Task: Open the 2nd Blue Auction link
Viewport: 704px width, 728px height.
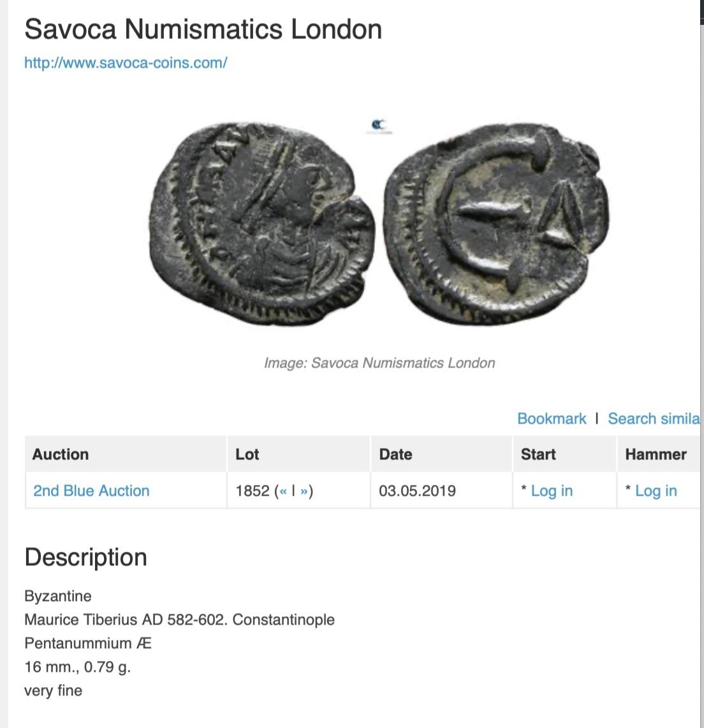Action: pos(91,491)
